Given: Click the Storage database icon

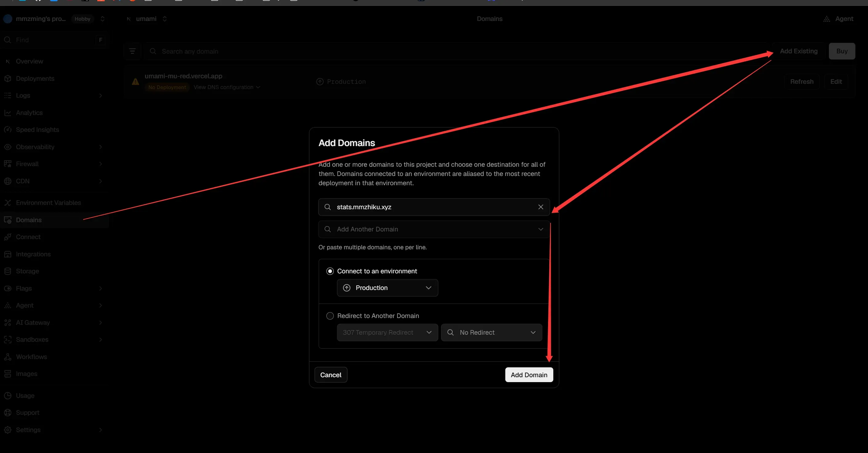Looking at the screenshot, I should coord(8,271).
